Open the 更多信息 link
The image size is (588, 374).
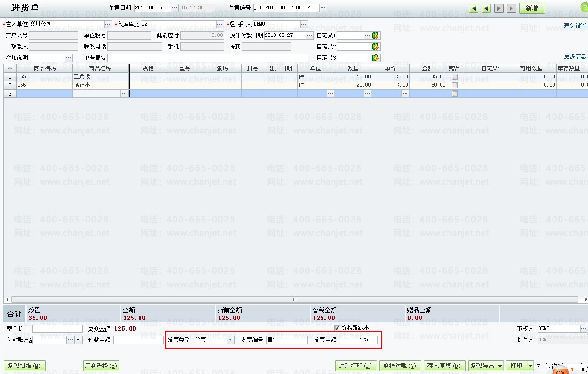coord(574,56)
